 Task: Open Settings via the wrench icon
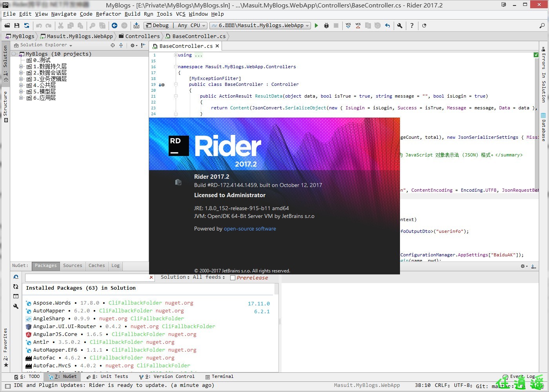[x=400, y=25]
